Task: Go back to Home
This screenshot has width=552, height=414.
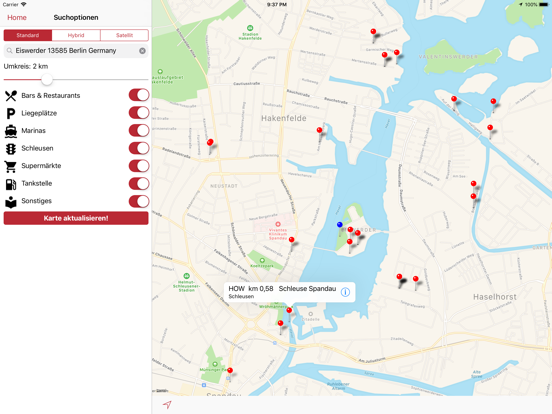Action: 17,18
